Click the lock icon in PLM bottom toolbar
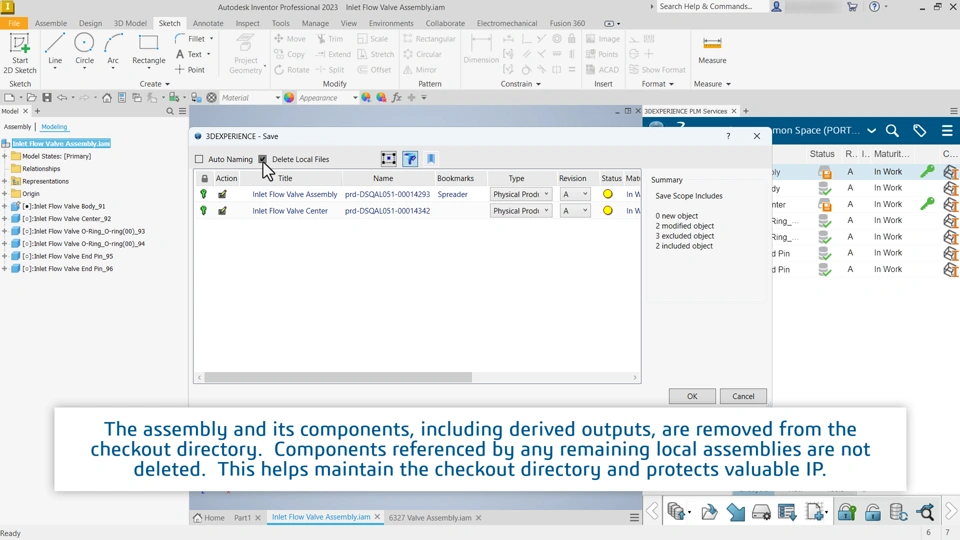Image resolution: width=960 pixels, height=540 pixels. pos(847,512)
